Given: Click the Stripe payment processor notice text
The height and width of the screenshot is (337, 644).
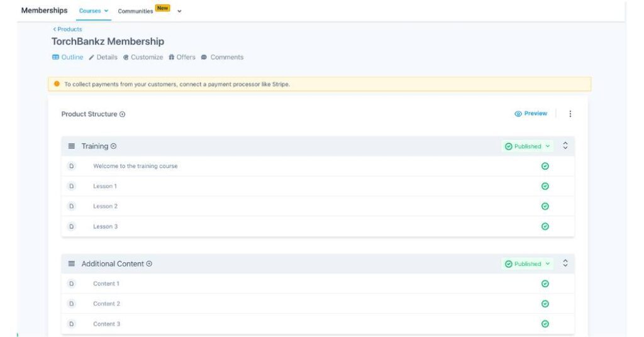Looking at the screenshot, I should click(x=177, y=84).
